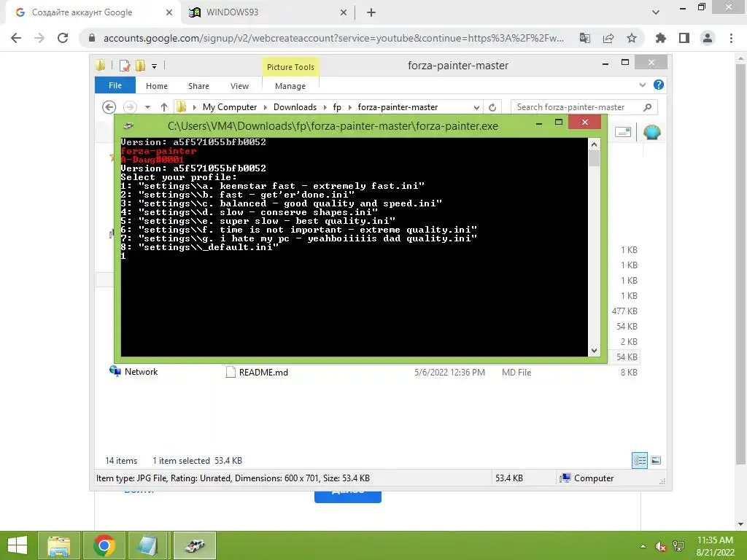Go forward in Explorer navigation
Image resolution: width=747 pixels, height=560 pixels.
[x=130, y=107]
